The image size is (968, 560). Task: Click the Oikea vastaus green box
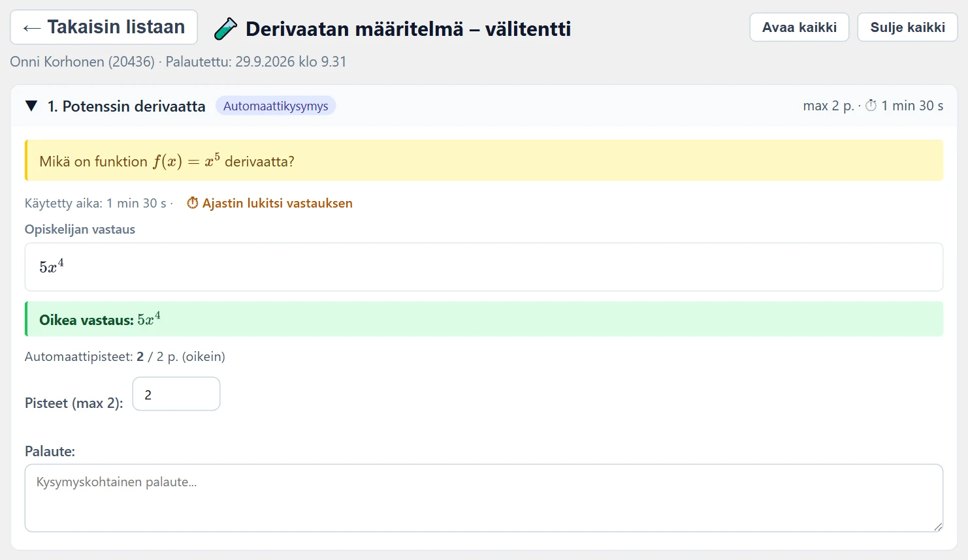[484, 319]
